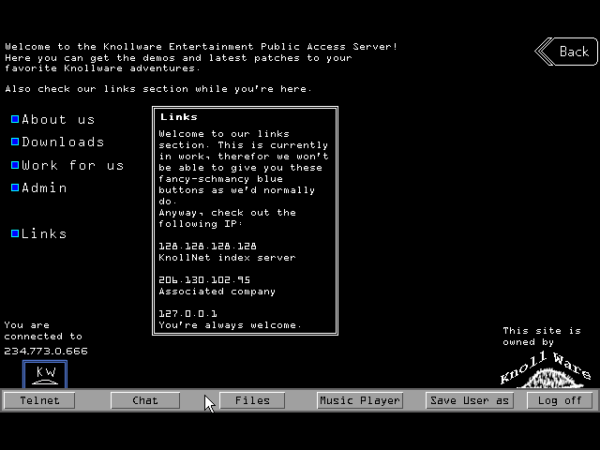Select the Links menu entry
Image resolution: width=600 pixels, height=450 pixels.
point(44,233)
